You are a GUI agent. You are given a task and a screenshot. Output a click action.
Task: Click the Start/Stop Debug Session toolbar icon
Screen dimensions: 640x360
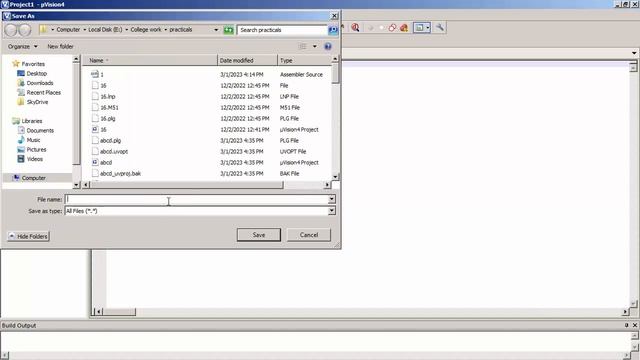click(356, 28)
